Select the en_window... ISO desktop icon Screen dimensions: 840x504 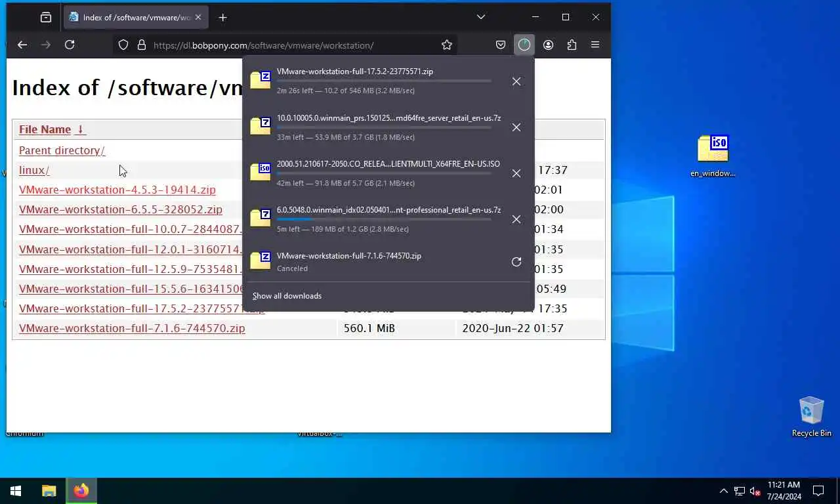tap(713, 156)
